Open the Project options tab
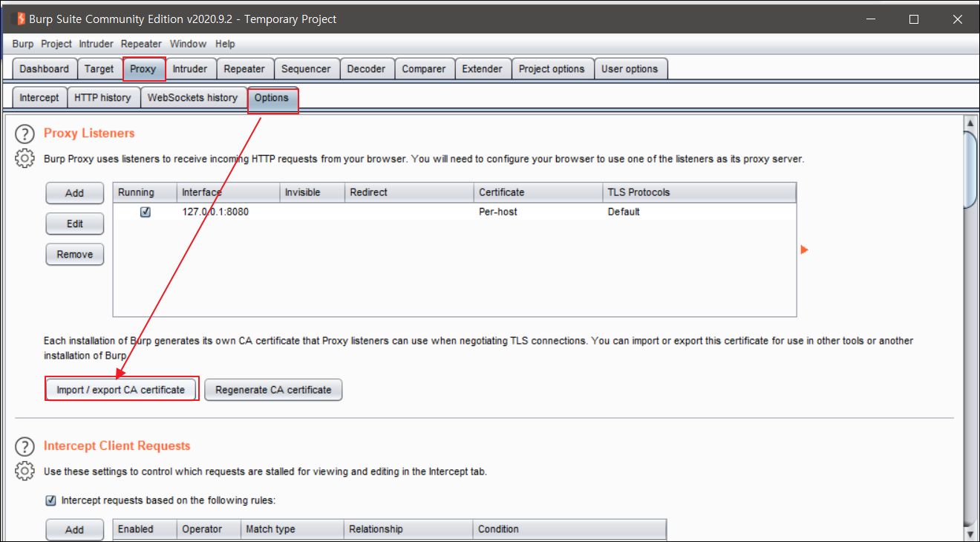 coord(552,69)
